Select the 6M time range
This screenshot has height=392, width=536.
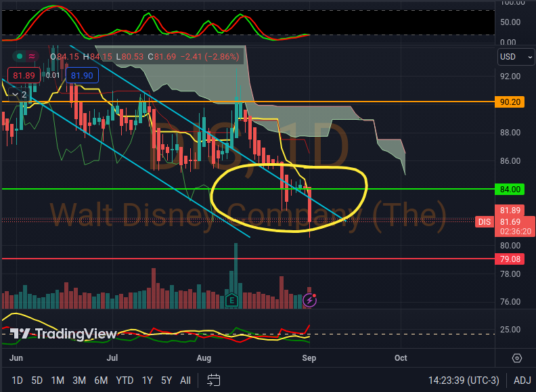click(101, 380)
